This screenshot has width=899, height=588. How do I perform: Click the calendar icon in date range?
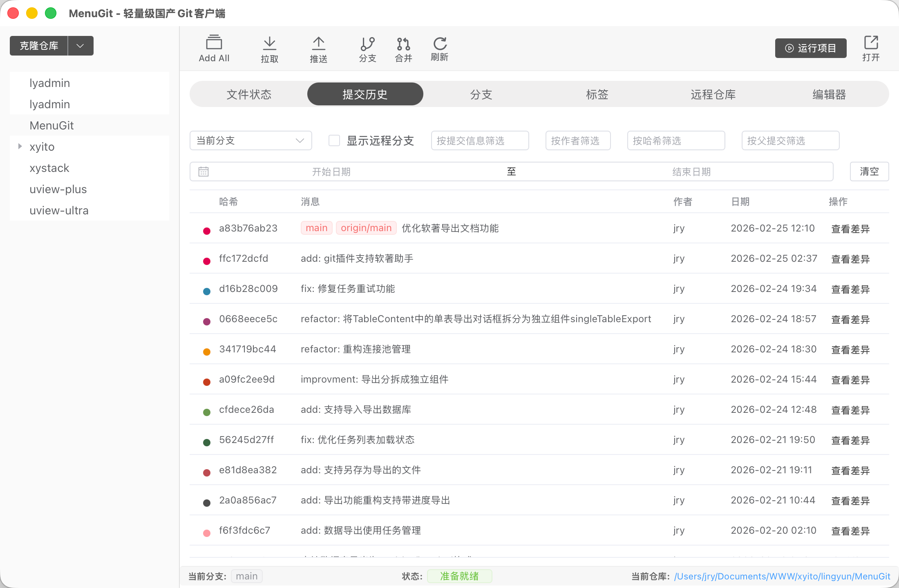(x=204, y=171)
